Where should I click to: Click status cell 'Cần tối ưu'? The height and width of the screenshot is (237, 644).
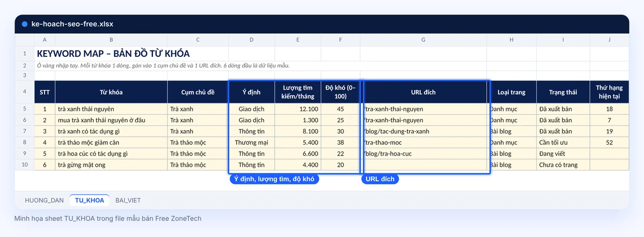[563, 143]
